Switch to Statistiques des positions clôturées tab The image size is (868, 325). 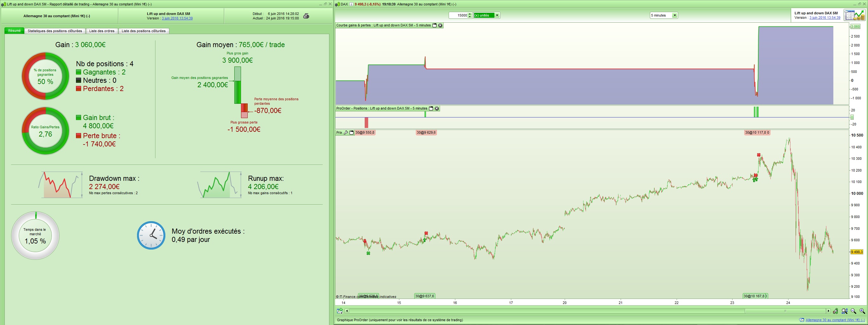55,31
